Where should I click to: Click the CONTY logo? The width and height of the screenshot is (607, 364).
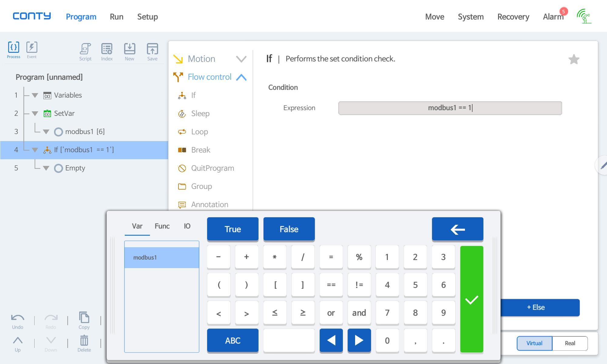[32, 16]
